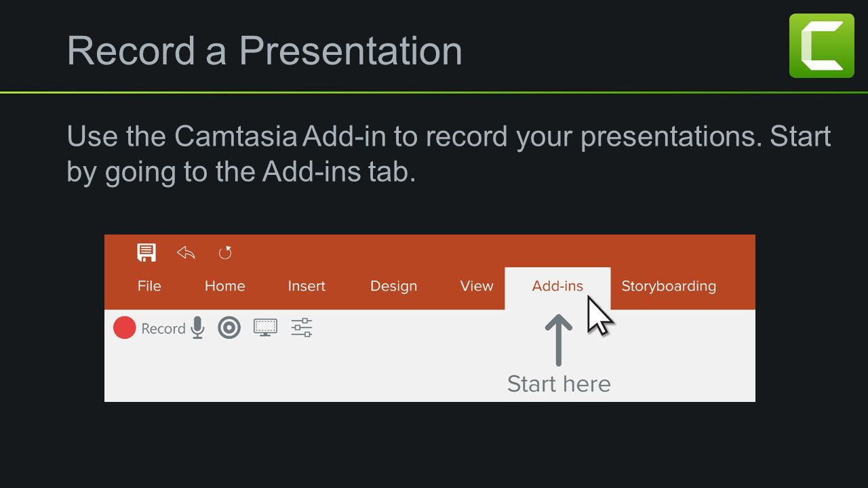Switch to the Home tab
The height and width of the screenshot is (488, 868).
pos(224,286)
